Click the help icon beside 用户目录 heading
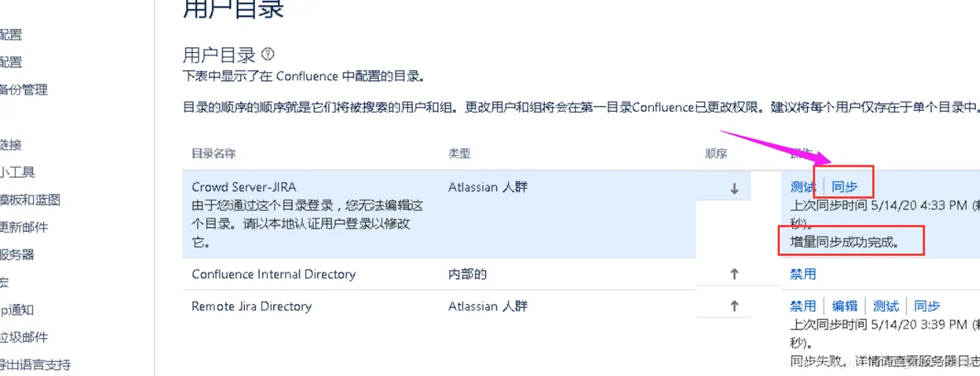Screen dimensions: 980x376 267,54
